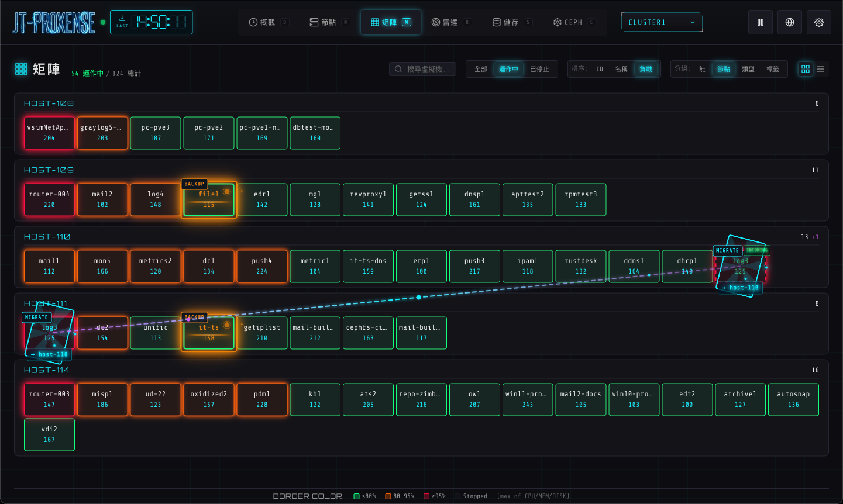Click the globe language icon
Image resolution: width=843 pixels, height=504 pixels.
[x=790, y=22]
